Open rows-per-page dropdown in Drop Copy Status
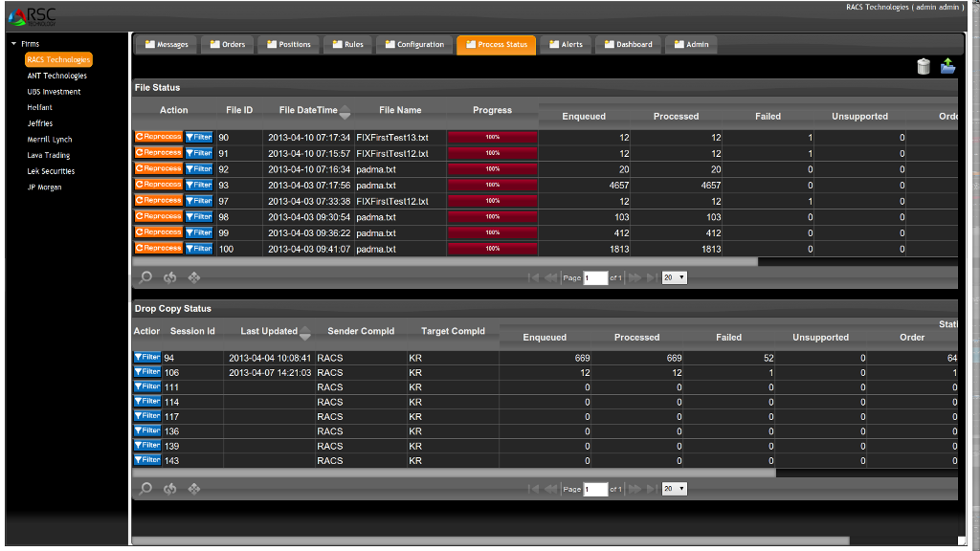The image size is (980, 551). pyautogui.click(x=674, y=489)
